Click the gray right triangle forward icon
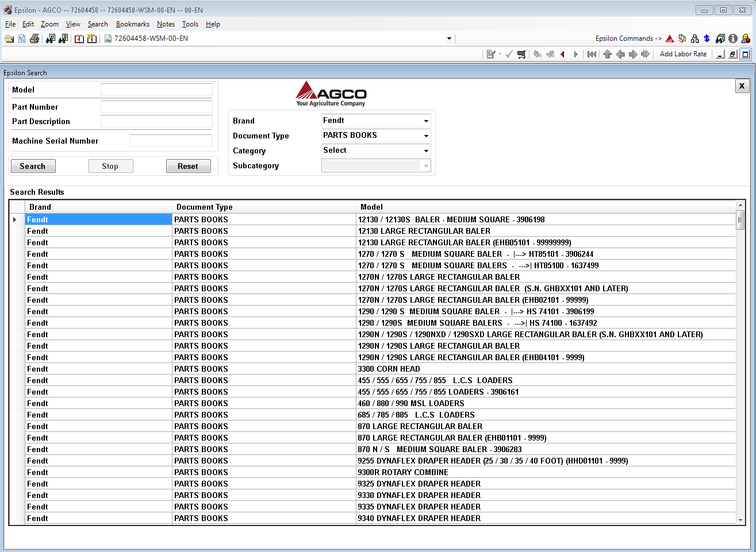This screenshot has width=756, height=552. point(575,54)
